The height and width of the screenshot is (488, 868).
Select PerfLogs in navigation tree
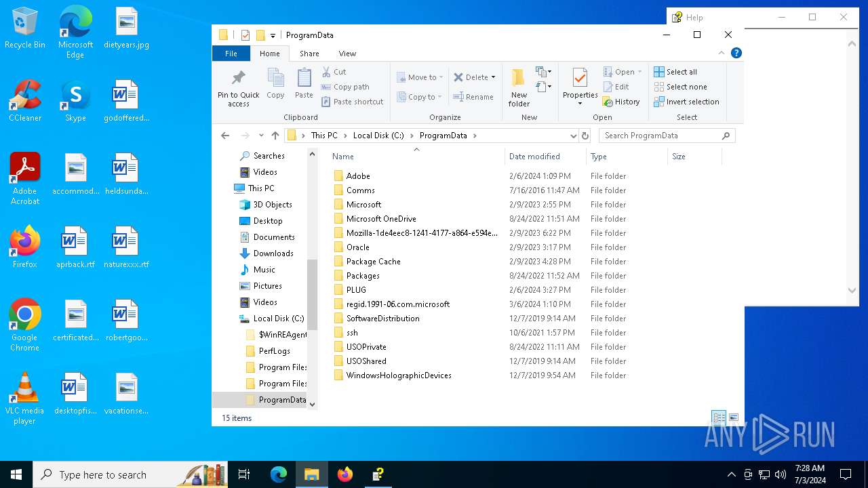point(274,351)
